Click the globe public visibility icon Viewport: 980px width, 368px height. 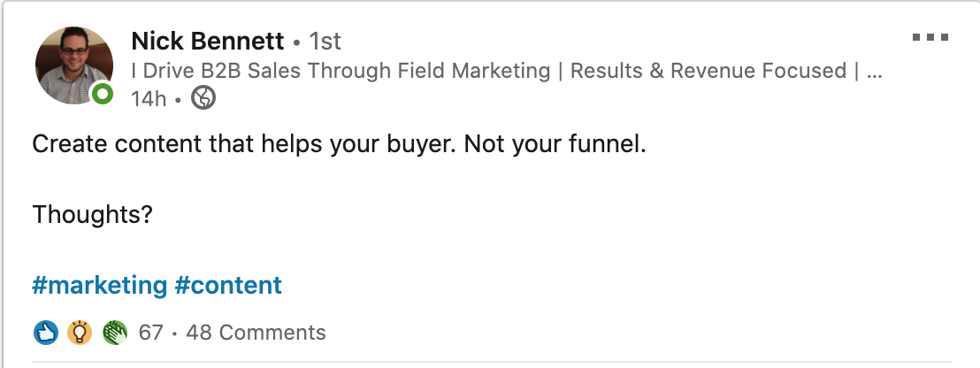click(x=203, y=98)
